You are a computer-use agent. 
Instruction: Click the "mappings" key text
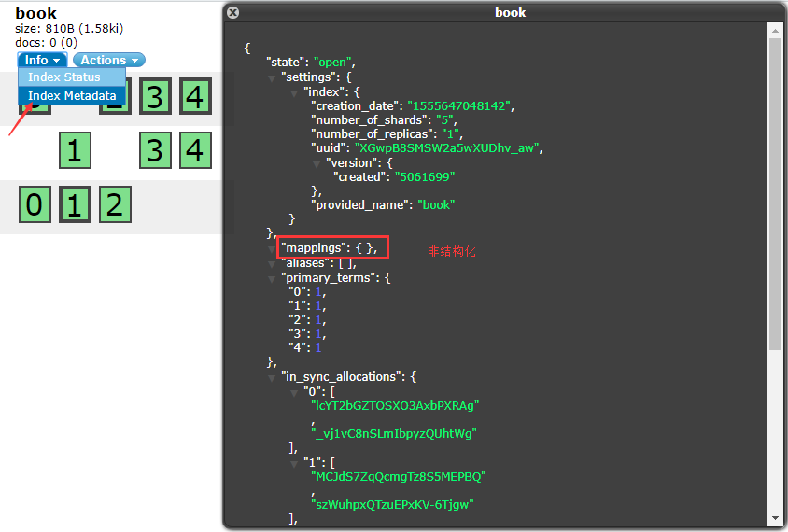[x=315, y=248]
